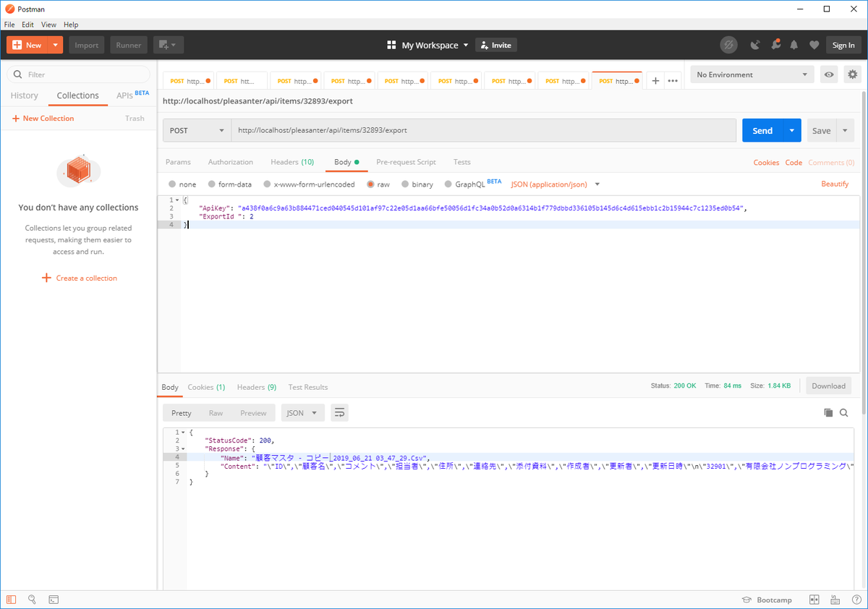Copy response body using the copy icon
This screenshot has width=868, height=609.
[x=827, y=412]
